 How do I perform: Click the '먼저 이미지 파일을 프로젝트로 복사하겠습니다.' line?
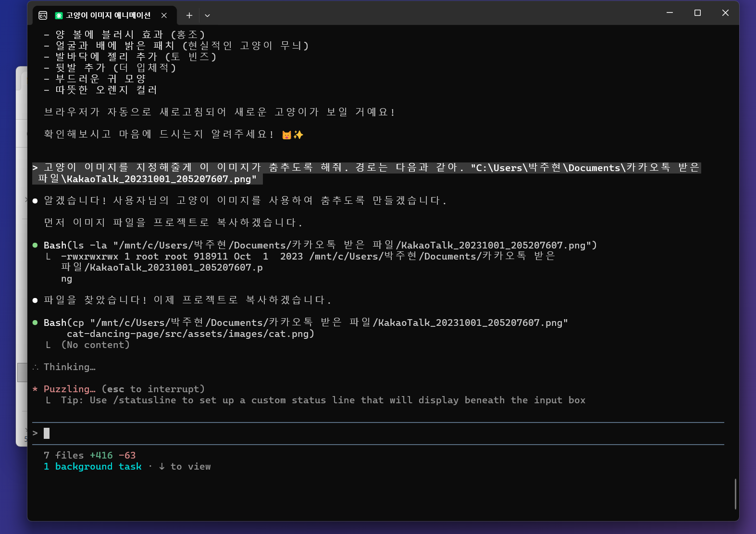[x=173, y=223]
